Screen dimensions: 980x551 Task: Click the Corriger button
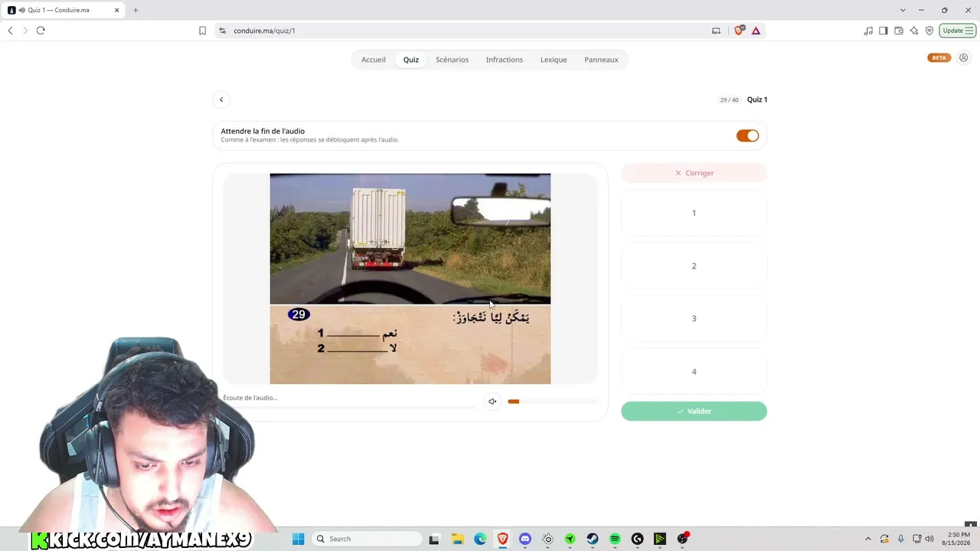pyautogui.click(x=694, y=173)
